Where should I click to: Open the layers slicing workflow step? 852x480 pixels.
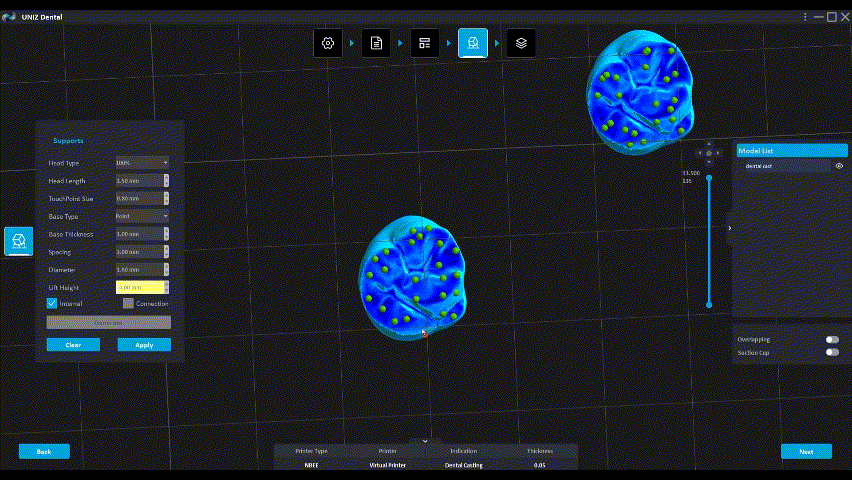tap(521, 43)
